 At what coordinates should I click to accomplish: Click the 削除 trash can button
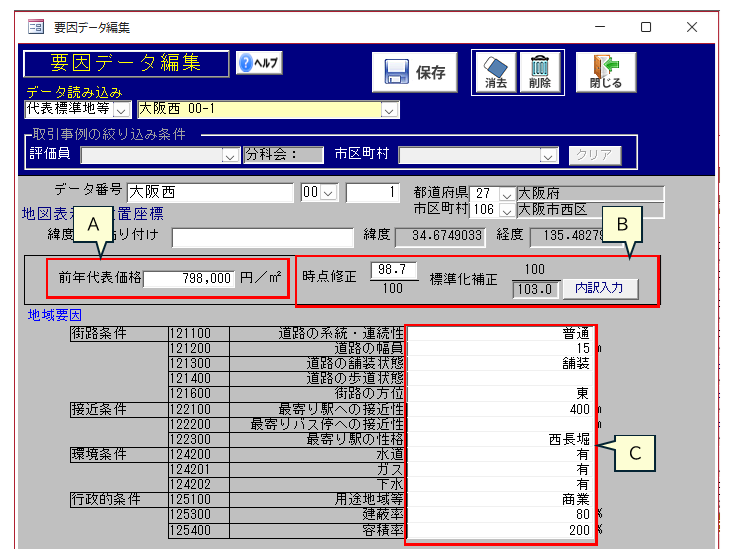pos(540,72)
